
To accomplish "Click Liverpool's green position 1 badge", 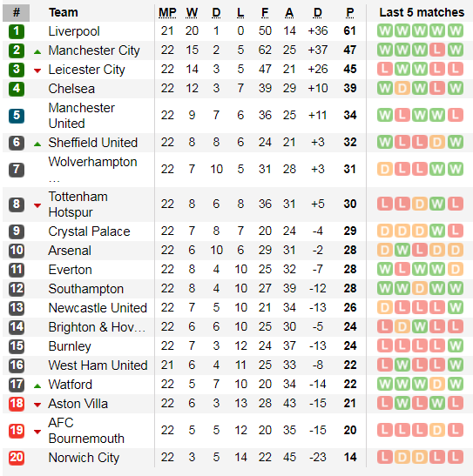I will coord(17,31).
